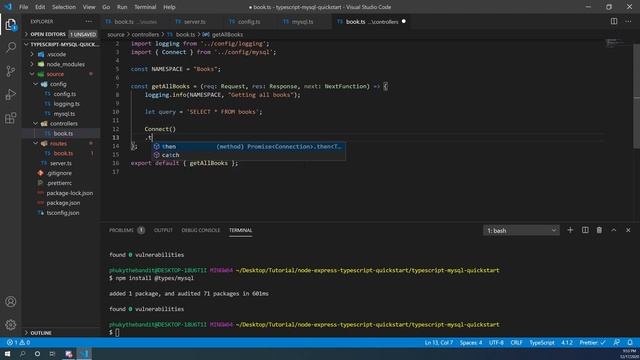
Task: Open the File menu
Action: [24, 7]
